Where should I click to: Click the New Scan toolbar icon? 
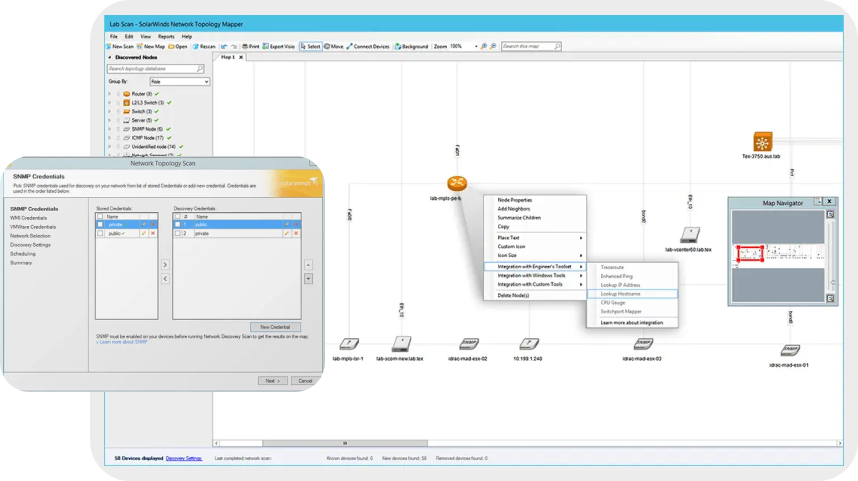pos(109,47)
